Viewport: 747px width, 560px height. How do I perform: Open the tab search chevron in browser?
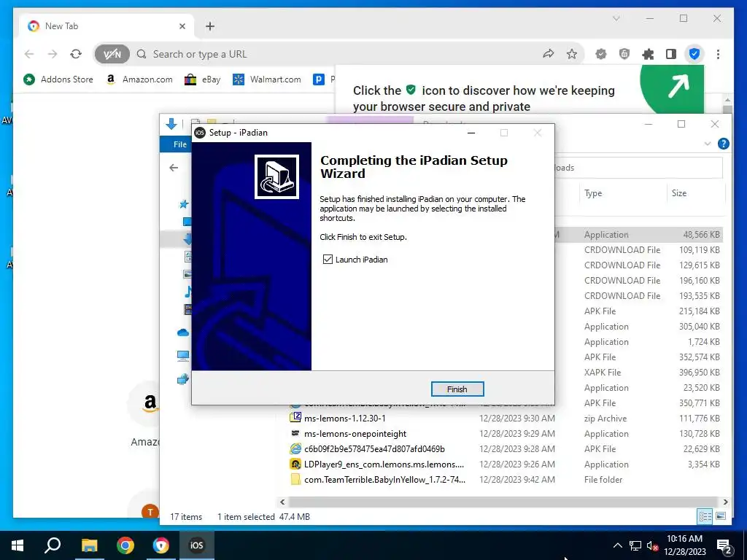click(x=616, y=18)
